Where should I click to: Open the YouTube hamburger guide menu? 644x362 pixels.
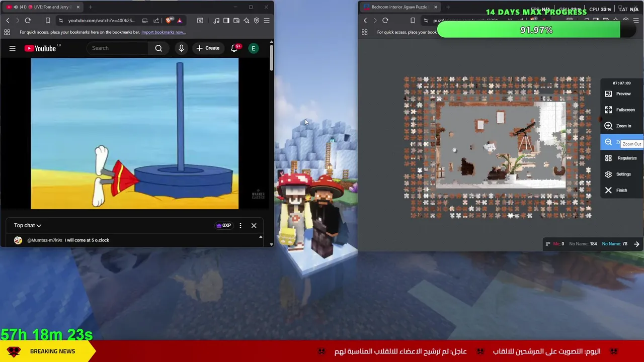13,48
